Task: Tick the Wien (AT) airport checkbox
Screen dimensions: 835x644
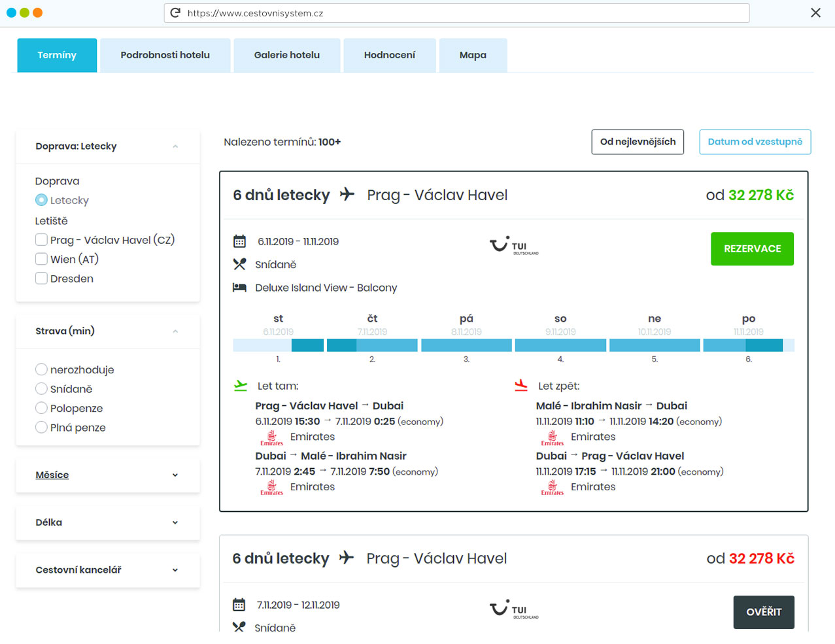Action: [x=42, y=259]
